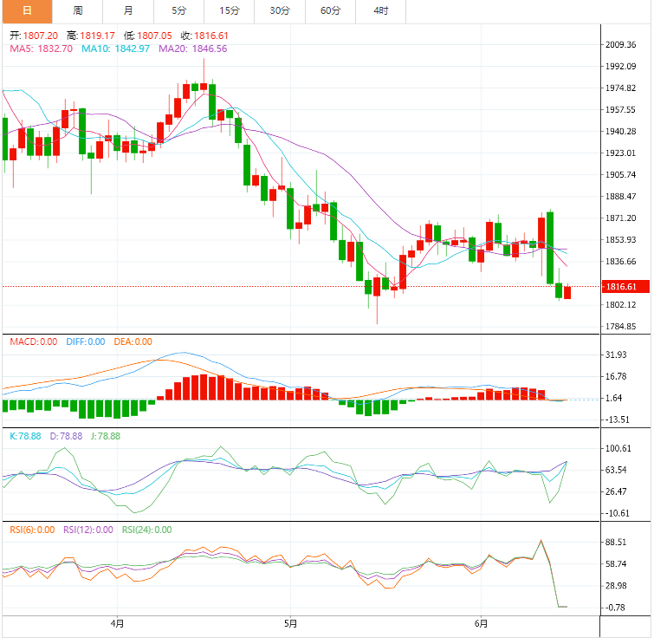Click the MA20: 1846.56 label
654x644 pixels.
(x=193, y=49)
